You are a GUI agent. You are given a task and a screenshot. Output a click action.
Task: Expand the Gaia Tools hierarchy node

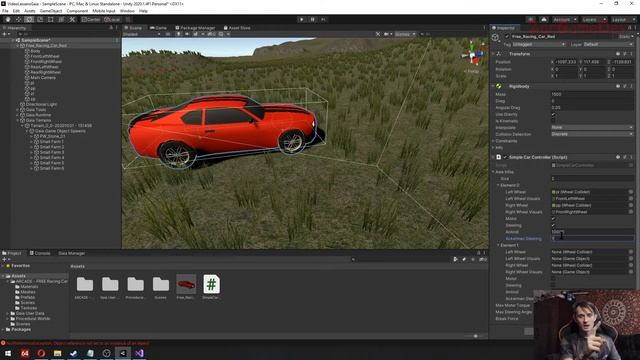[18, 109]
